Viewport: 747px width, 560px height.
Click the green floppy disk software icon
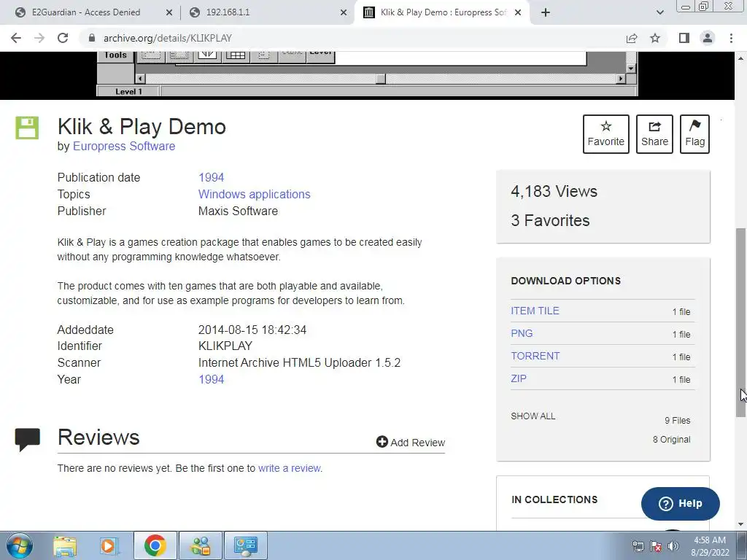click(x=27, y=128)
